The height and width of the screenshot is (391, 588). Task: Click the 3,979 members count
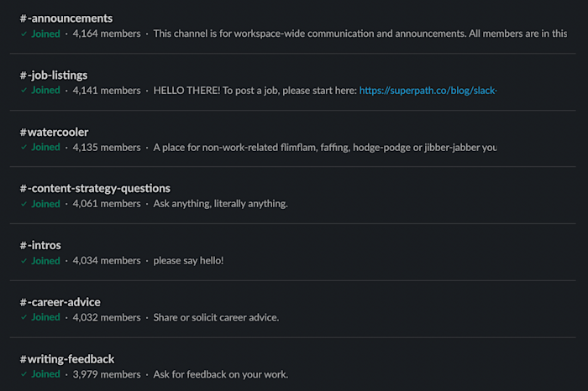pos(107,374)
